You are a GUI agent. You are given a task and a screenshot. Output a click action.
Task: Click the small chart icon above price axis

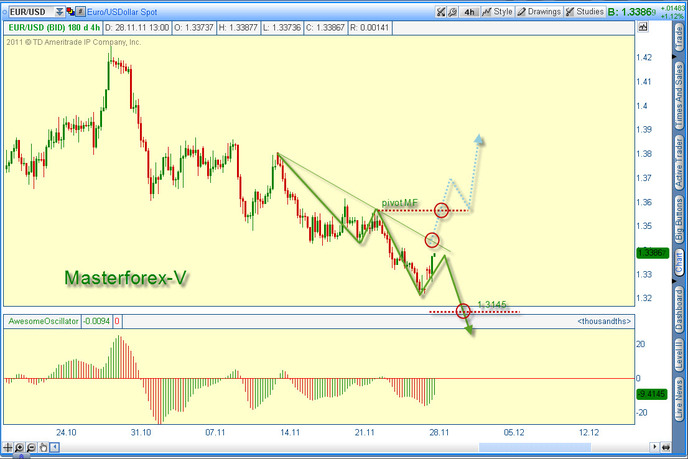[643, 27]
